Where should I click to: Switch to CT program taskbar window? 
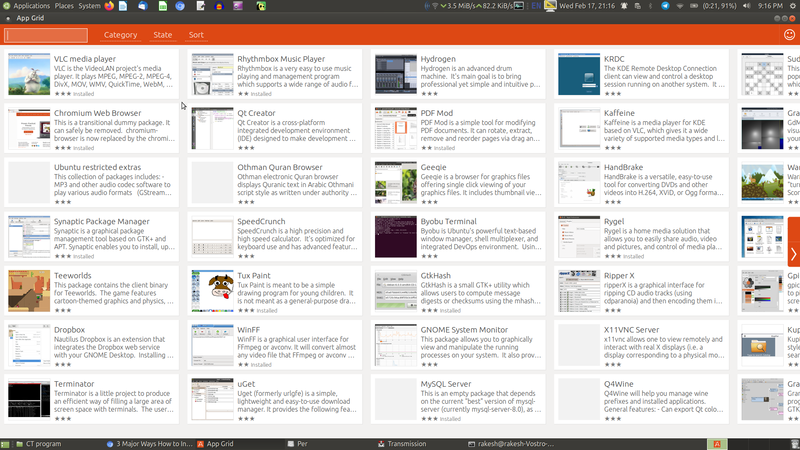39,444
